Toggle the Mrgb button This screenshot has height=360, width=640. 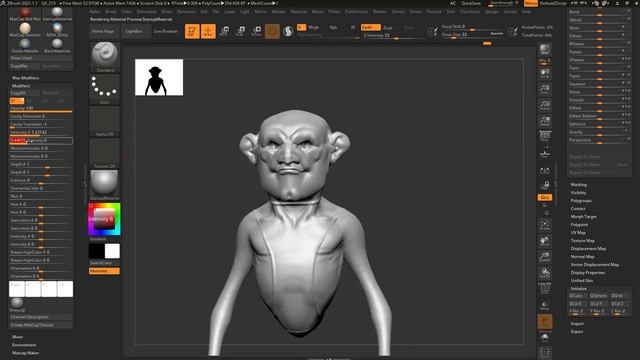(313, 27)
